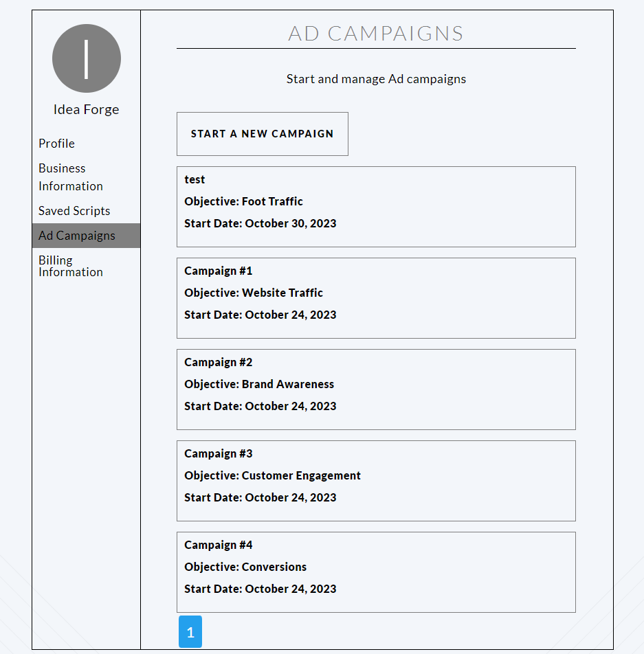
Task: Click the test campaign title
Action: click(195, 180)
